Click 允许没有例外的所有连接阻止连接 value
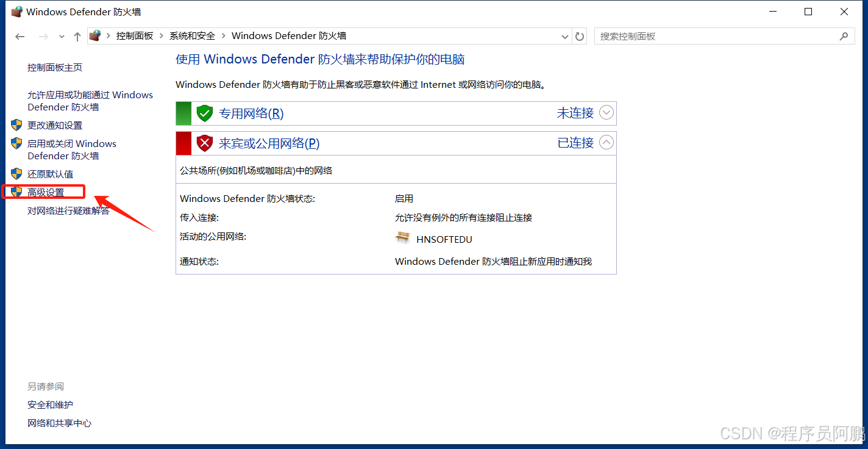 (463, 218)
